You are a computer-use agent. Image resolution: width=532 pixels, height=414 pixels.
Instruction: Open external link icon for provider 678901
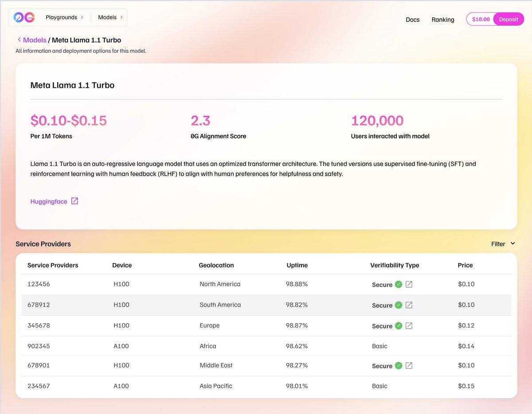[x=409, y=366]
